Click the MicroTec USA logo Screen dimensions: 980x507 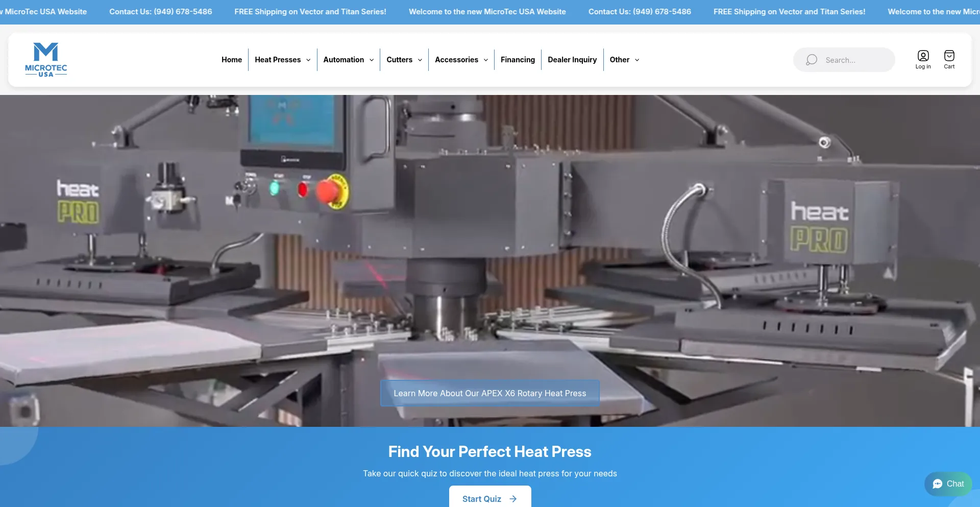tap(46, 60)
